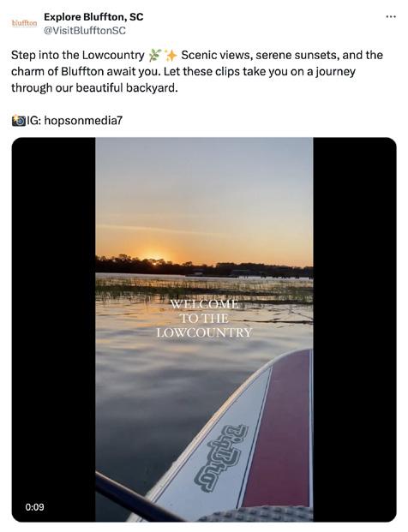This screenshot has width=408, height=532.
Task: Click the hopsonmedia7 Instagram credit text
Action: point(83,121)
